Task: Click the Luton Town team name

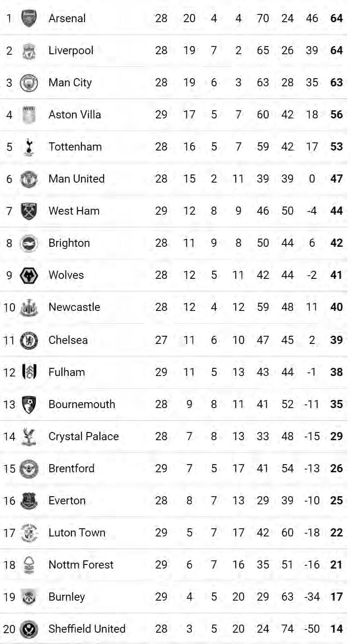Action: click(77, 533)
